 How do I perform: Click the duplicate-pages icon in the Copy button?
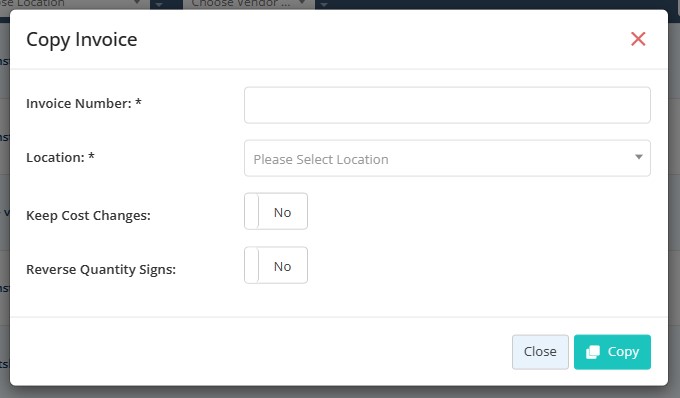pos(593,352)
